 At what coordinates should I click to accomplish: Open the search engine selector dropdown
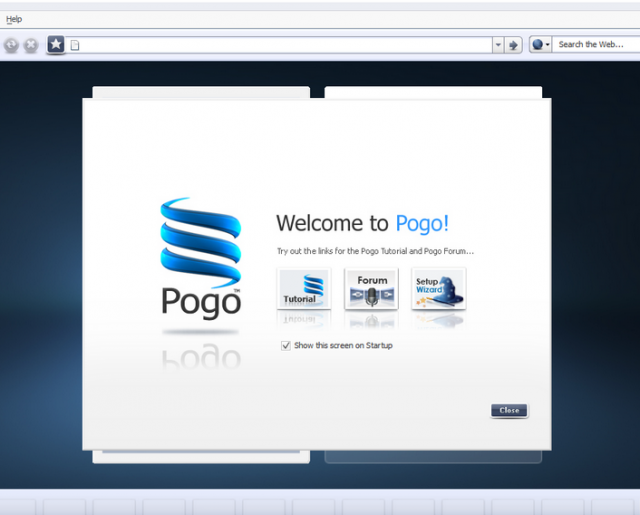(x=541, y=44)
